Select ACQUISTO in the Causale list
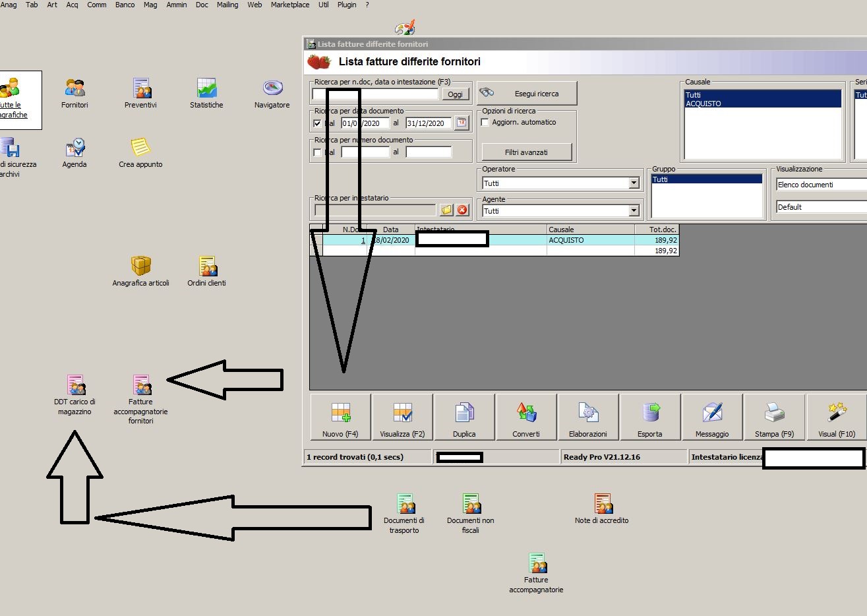The height and width of the screenshot is (616, 867). [x=763, y=104]
